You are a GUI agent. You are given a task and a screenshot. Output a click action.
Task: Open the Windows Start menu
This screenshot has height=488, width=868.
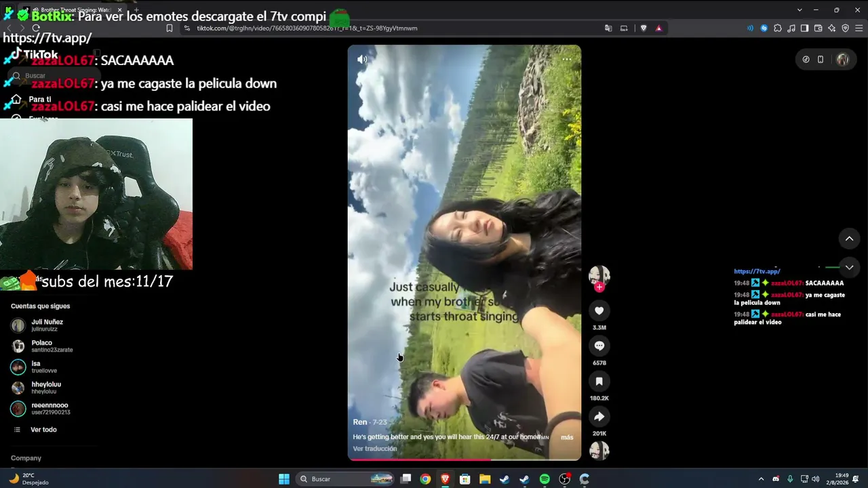[x=284, y=479]
